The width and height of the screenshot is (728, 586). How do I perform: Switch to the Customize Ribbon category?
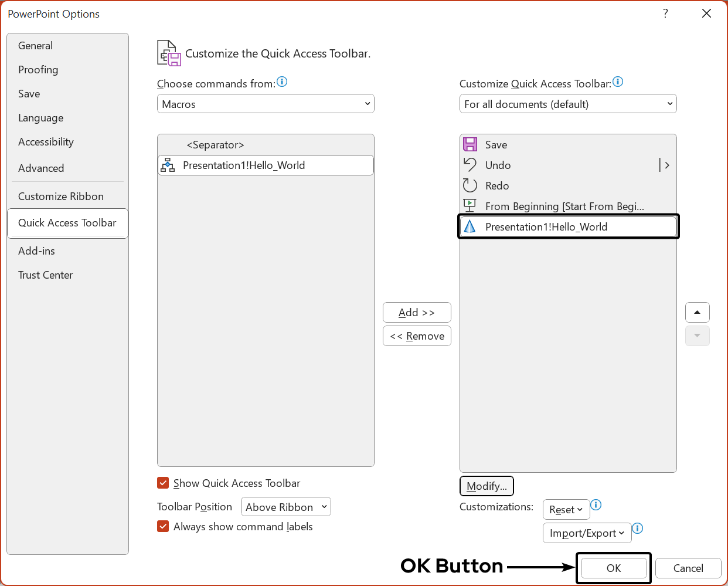(61, 197)
